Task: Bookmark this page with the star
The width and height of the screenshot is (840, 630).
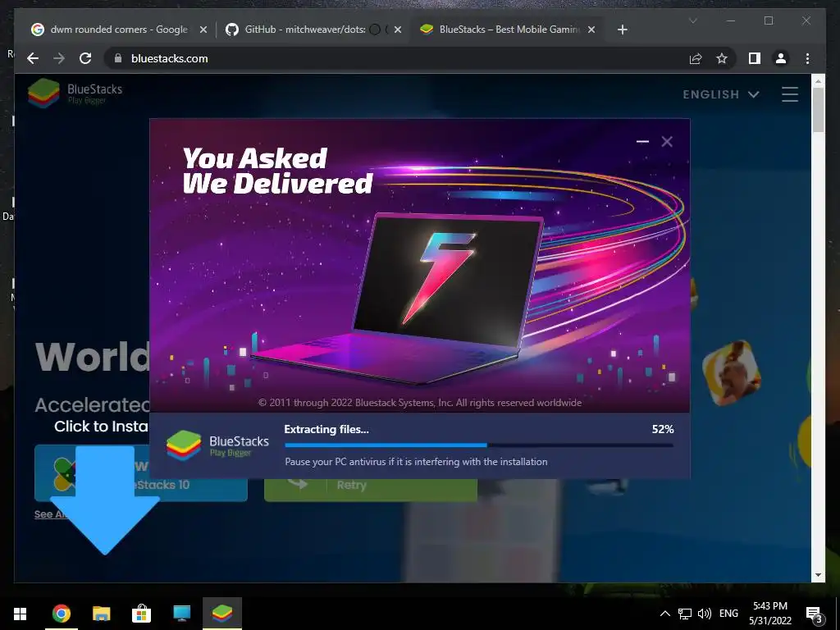Action: click(x=722, y=58)
